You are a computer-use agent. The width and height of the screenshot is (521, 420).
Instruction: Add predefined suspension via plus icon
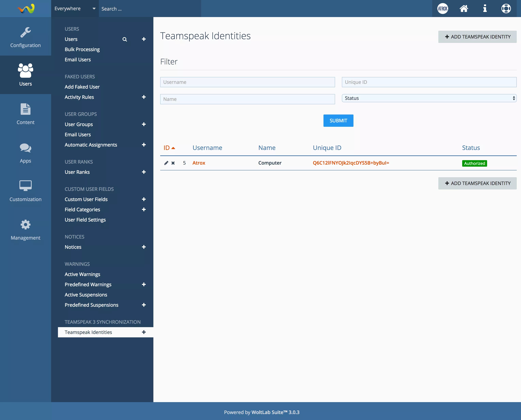(144, 305)
